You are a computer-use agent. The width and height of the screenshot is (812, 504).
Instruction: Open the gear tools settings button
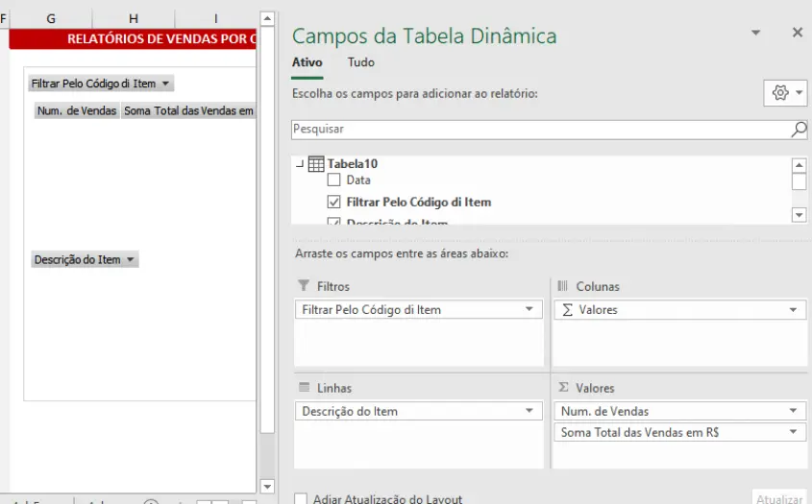pos(785,93)
